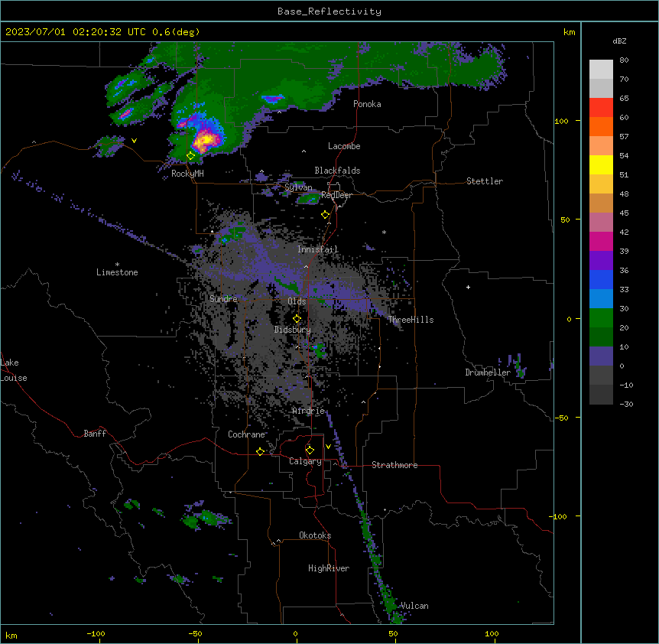Click the 100 tick label on right axis
Screen dimensions: 659x644
pos(561,121)
